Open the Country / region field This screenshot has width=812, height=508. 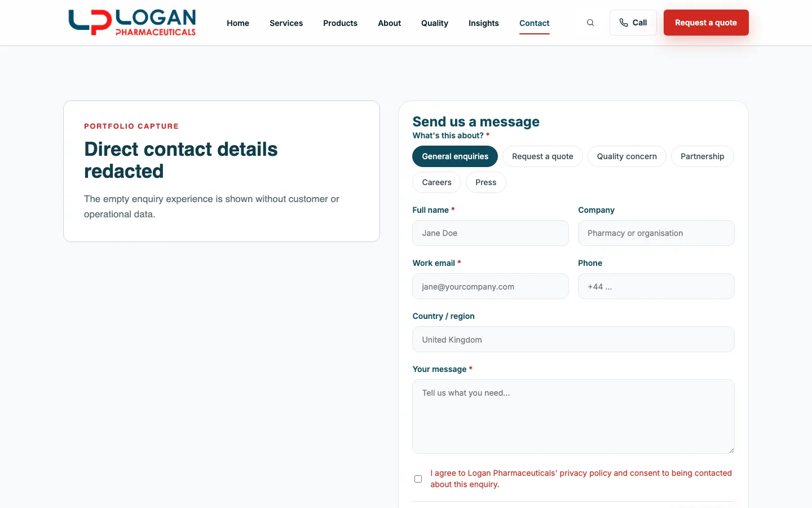tap(573, 339)
